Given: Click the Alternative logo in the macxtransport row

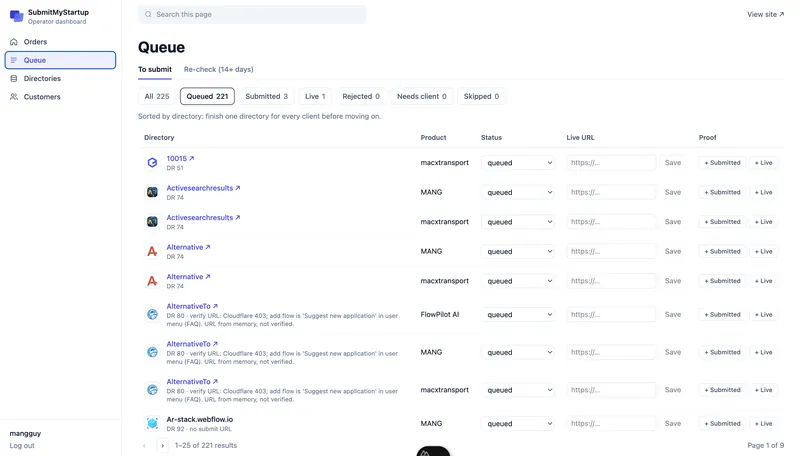Looking at the screenshot, I should pos(152,281).
